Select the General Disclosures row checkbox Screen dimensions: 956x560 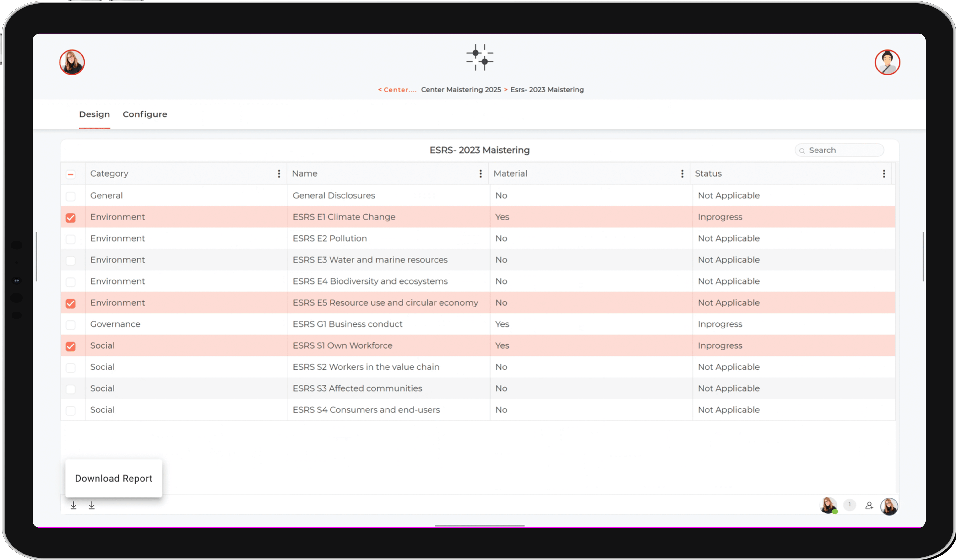click(71, 196)
